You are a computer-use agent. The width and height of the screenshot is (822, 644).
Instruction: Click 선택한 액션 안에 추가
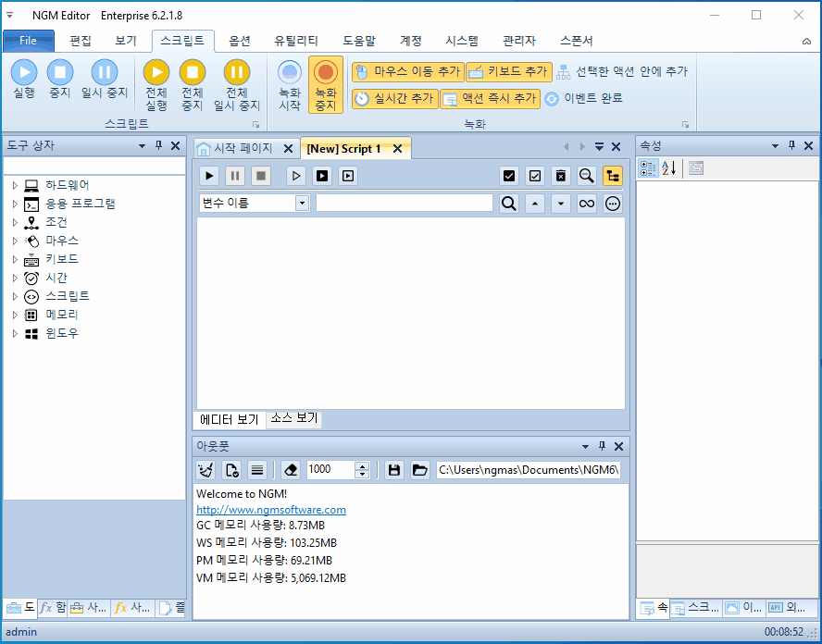click(622, 72)
